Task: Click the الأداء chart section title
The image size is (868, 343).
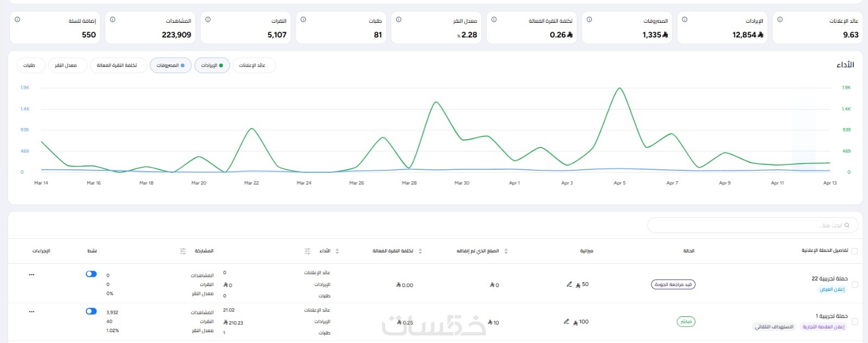Action: coord(845,65)
